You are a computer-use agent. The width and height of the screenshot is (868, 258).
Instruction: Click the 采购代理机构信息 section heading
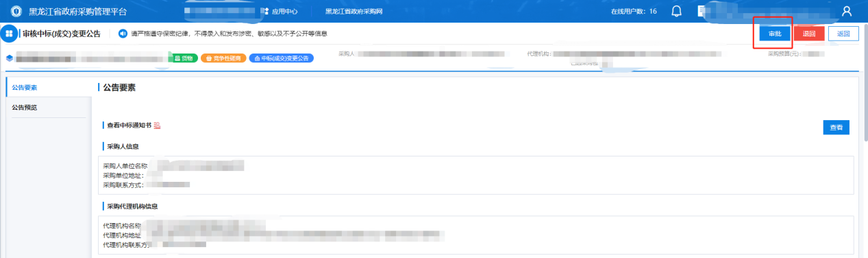pos(132,206)
